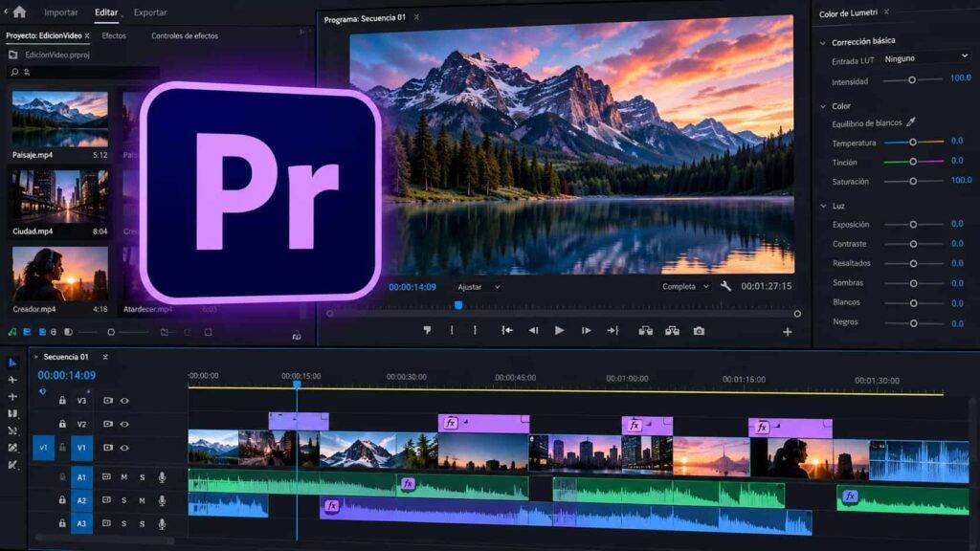
Task: Enable voice-over record microphone on A3
Action: pos(162,523)
